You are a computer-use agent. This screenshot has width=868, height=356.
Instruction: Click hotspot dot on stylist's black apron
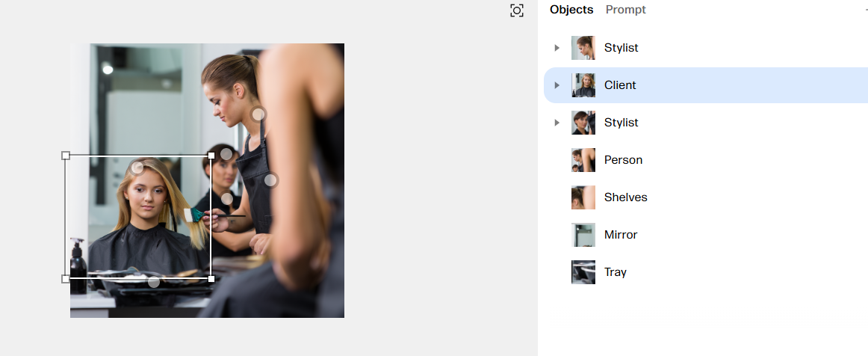pyautogui.click(x=270, y=180)
